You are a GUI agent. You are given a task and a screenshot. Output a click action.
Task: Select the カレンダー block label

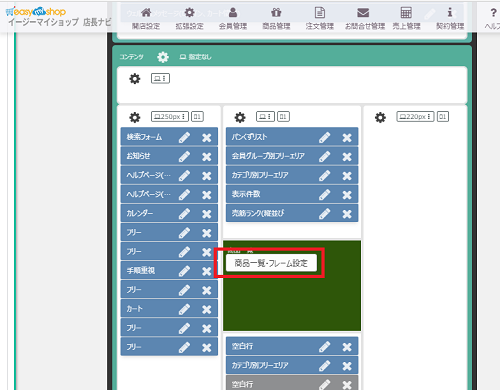(140, 213)
